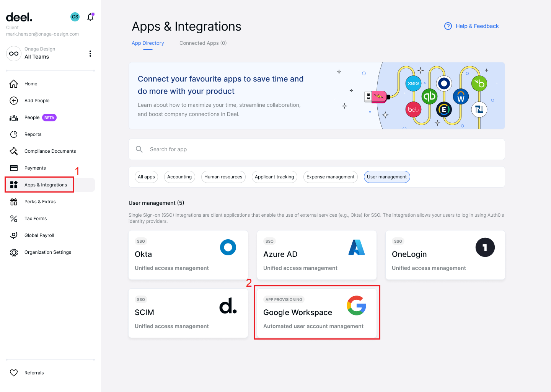Click the Okta circle logo
The image size is (551, 392).
(228, 247)
